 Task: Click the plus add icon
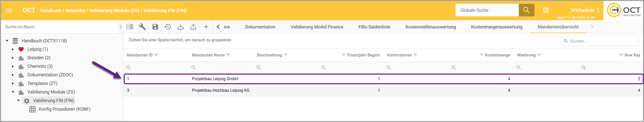point(206,27)
